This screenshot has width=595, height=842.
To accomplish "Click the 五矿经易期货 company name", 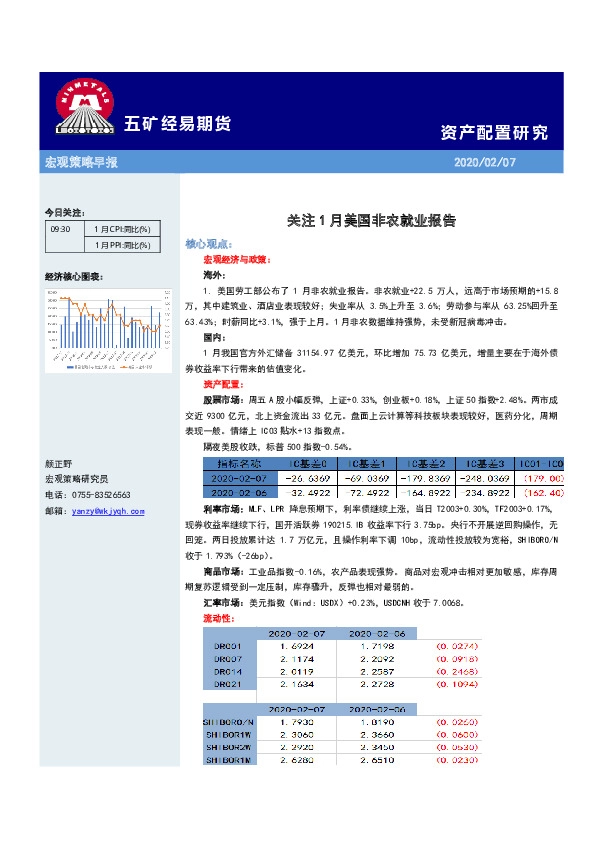I will click(x=178, y=124).
